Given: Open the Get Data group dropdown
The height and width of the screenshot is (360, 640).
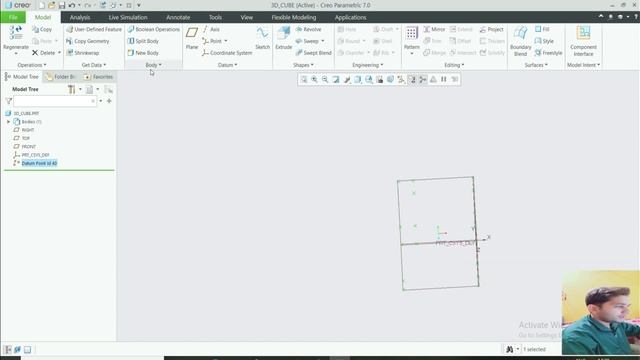Looking at the screenshot, I should [93, 65].
